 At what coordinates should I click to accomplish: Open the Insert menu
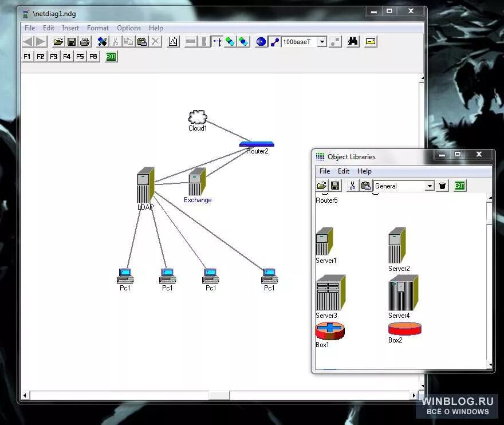70,28
